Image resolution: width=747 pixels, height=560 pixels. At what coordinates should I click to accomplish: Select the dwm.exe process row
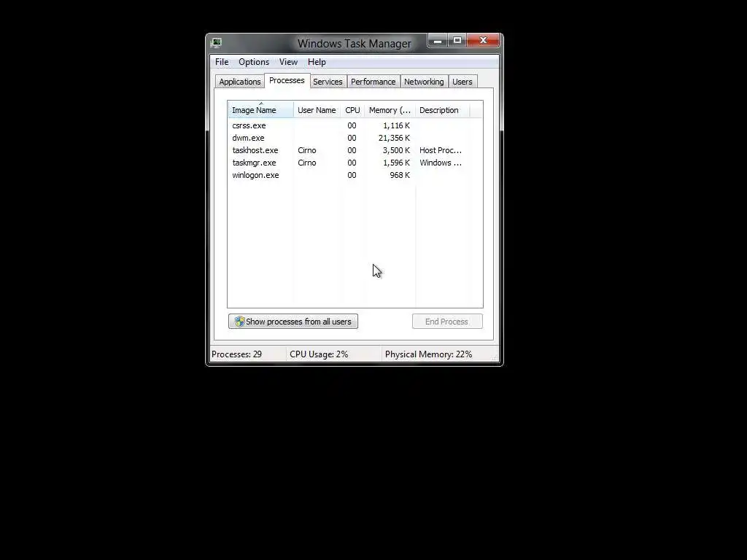[x=355, y=138]
